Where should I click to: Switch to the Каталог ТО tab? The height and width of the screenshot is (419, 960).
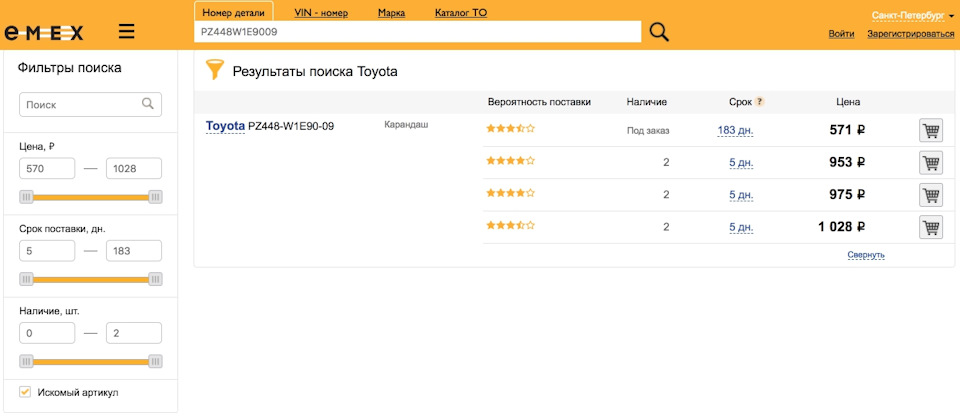461,12
